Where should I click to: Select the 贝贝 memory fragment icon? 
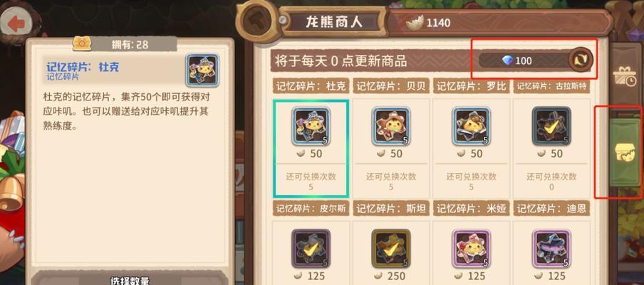(391, 127)
